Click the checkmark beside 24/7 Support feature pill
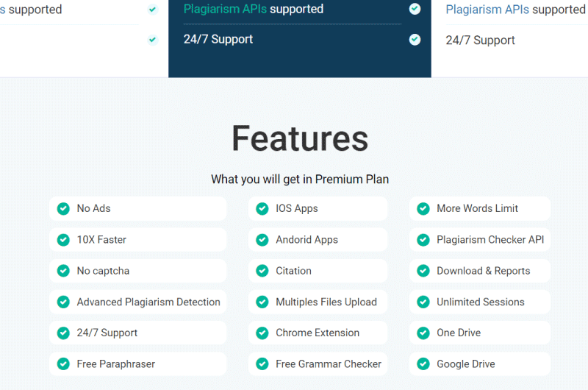Screen dimensions: 588x390 63,333
